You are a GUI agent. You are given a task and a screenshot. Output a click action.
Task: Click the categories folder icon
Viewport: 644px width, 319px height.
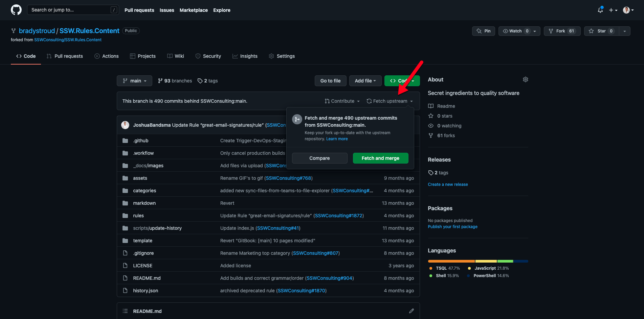(x=125, y=191)
